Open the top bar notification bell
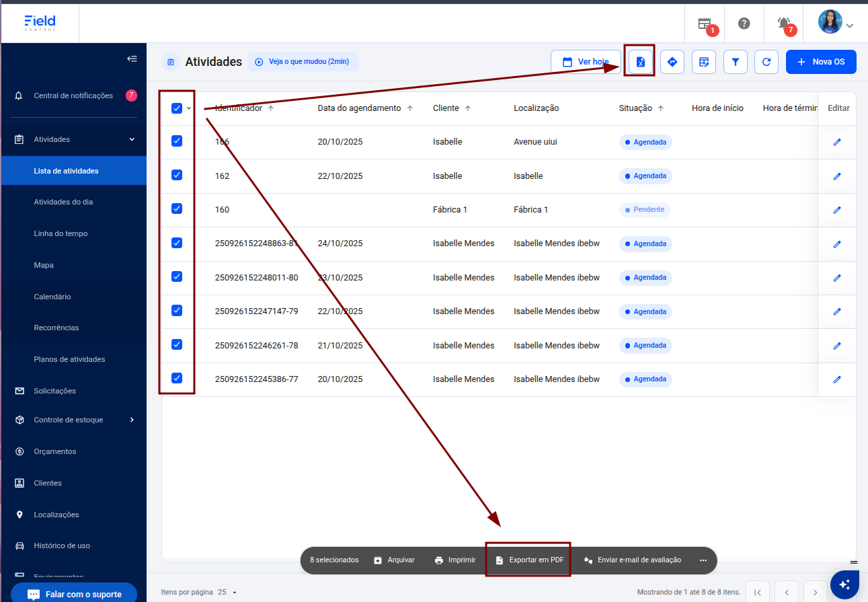 784,24
